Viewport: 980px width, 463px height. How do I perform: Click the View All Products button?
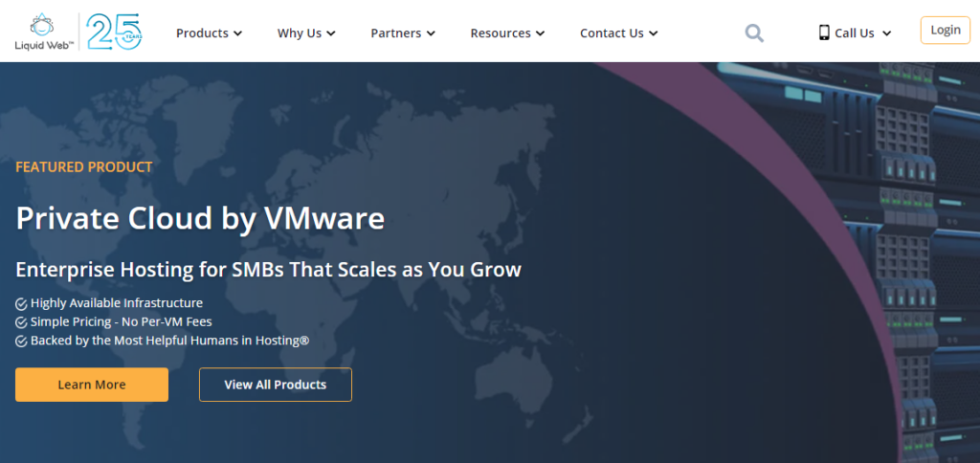pos(275,385)
